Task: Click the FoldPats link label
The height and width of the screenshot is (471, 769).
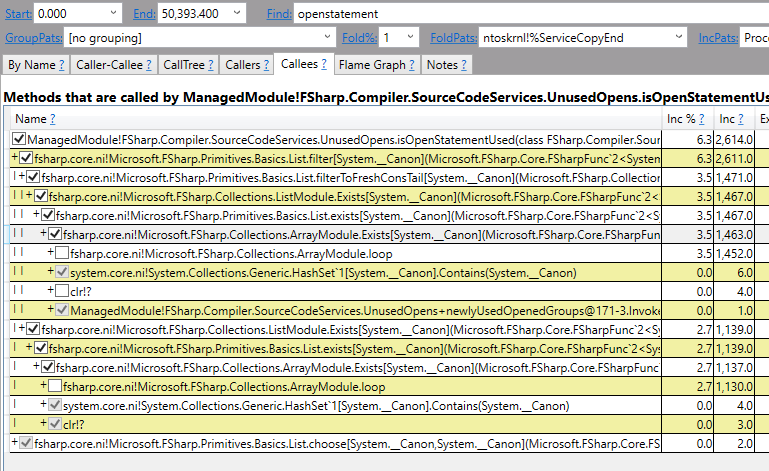Action: (x=454, y=38)
